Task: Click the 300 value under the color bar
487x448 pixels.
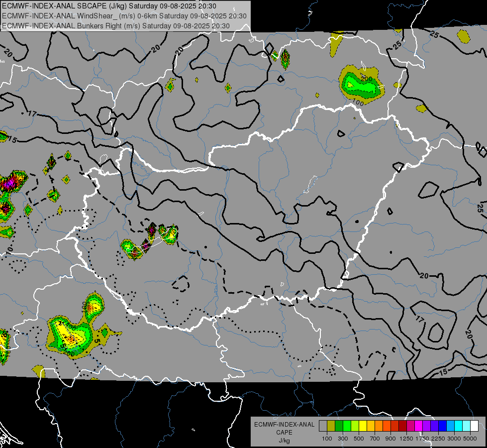Action: (x=343, y=439)
